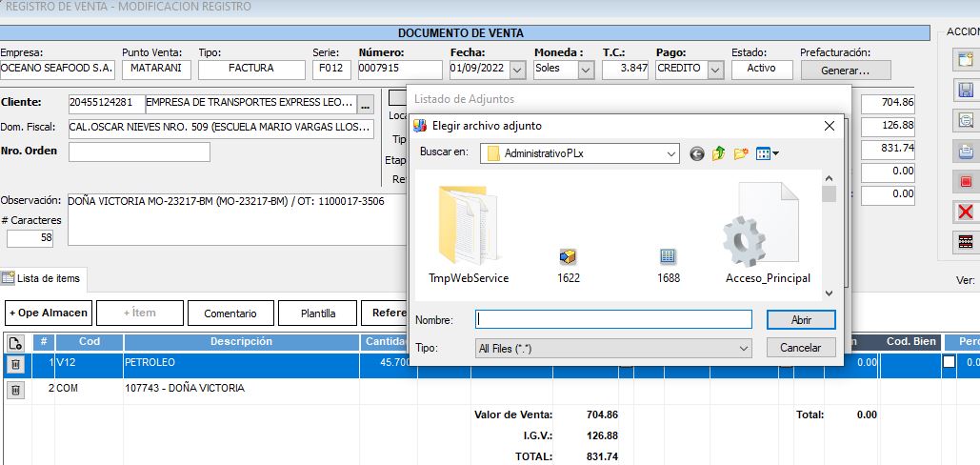Open the Tipo file type dropdown

point(743,350)
